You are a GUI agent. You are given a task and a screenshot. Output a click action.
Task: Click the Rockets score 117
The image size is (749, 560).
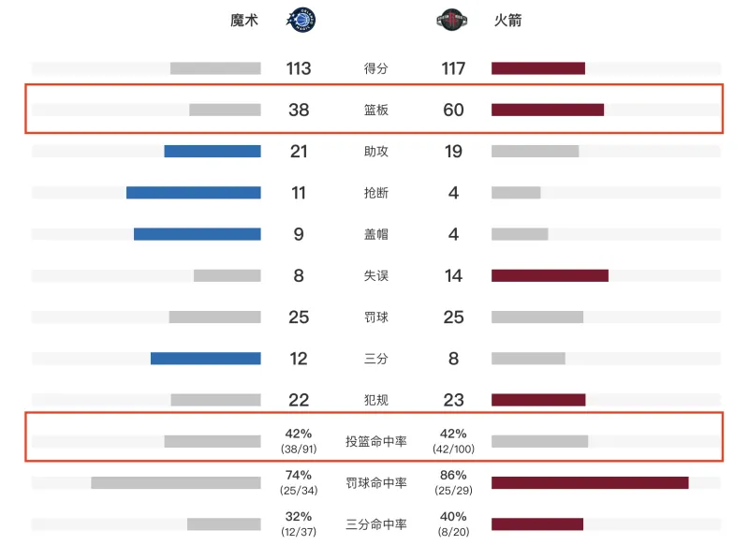pos(453,68)
